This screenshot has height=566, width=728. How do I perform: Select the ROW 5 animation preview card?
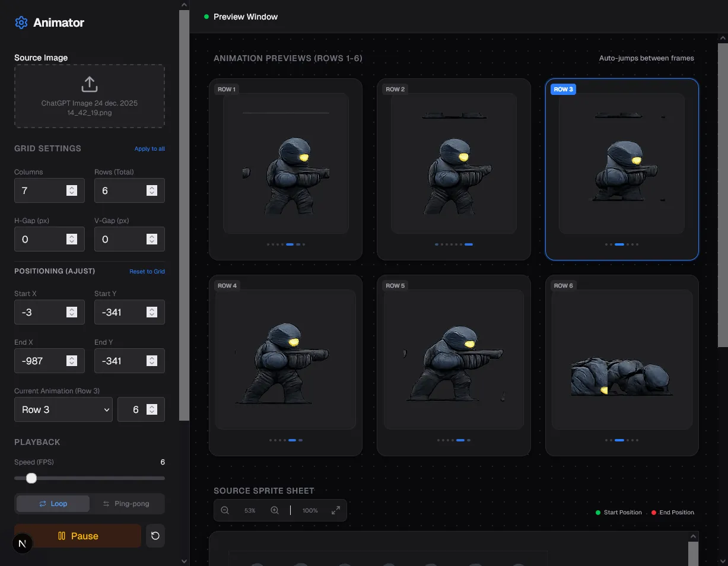pyautogui.click(x=453, y=365)
